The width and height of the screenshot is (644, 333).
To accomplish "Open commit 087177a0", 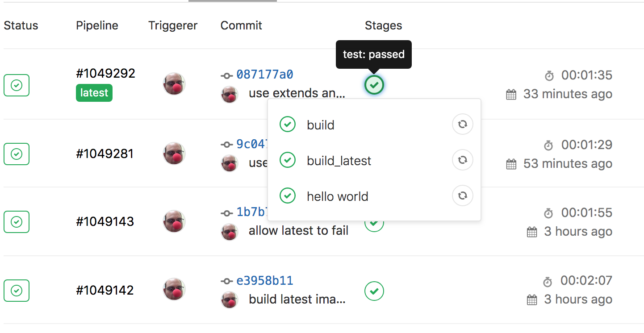I will pos(265,75).
